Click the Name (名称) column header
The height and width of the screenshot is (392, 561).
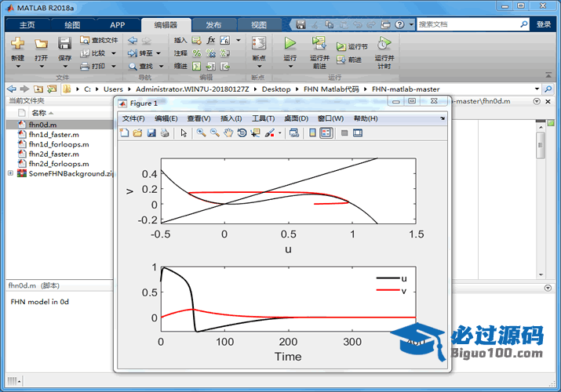point(38,113)
